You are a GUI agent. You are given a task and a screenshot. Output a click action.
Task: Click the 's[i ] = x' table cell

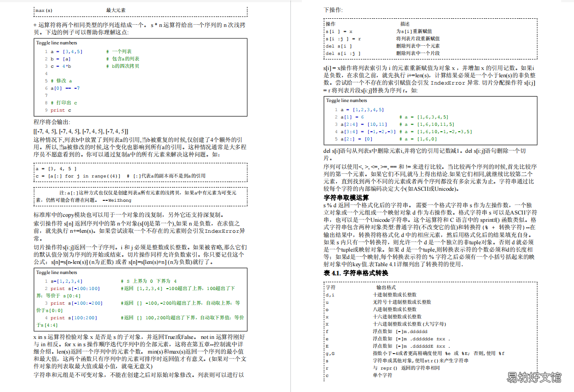pos(338,32)
